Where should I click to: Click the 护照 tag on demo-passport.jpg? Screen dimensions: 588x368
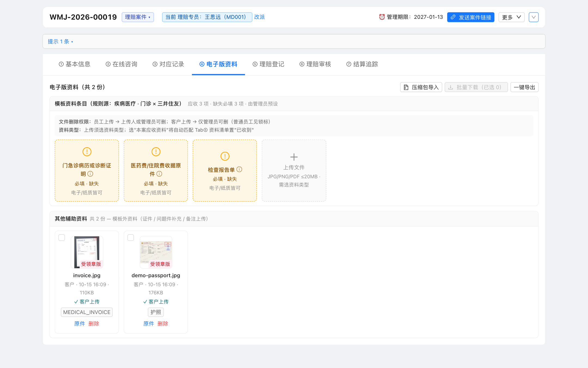[x=156, y=312]
